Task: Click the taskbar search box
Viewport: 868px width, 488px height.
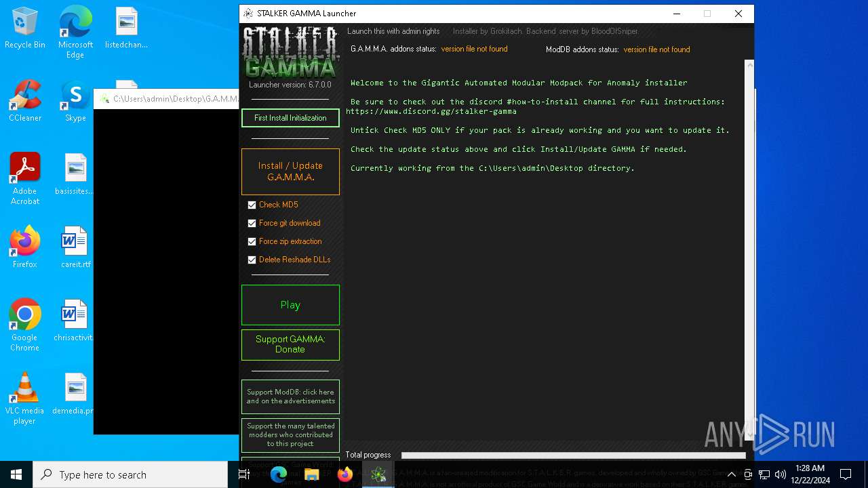Action: pos(130,474)
